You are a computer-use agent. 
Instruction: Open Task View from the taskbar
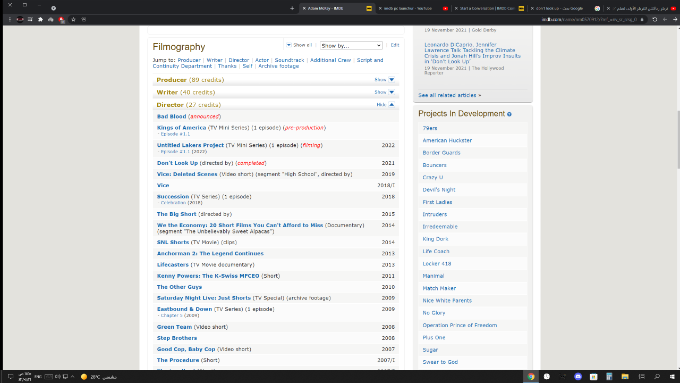(641, 376)
